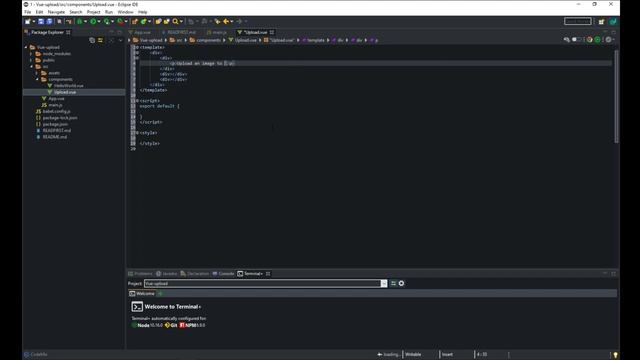Collapse the components folder
This screenshot has height=360, width=640.
tap(37, 79)
